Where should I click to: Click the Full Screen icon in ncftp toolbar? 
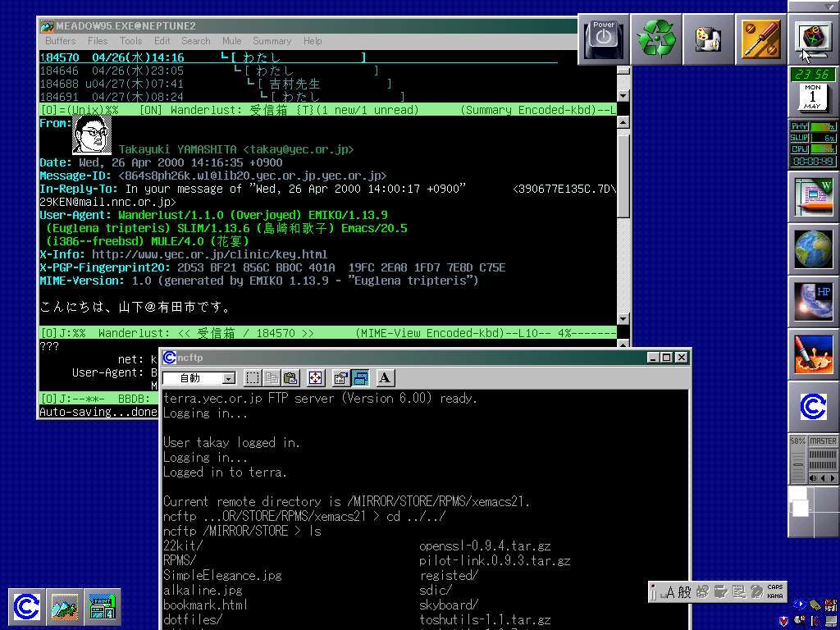tap(316, 378)
